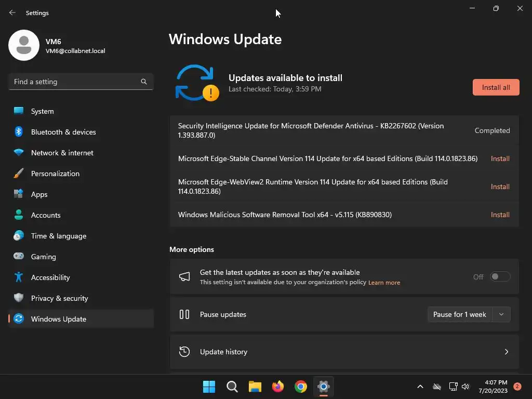This screenshot has height=399, width=532.
Task: Click the pause icon beside Pause updates
Action: click(184, 314)
